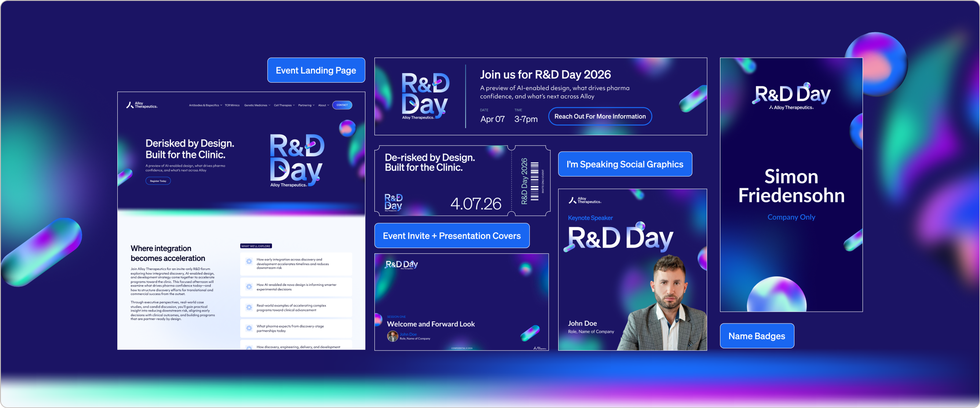The height and width of the screenshot is (408, 980).
Task: Open the TCR Mimics nav item
Action: [x=232, y=105]
